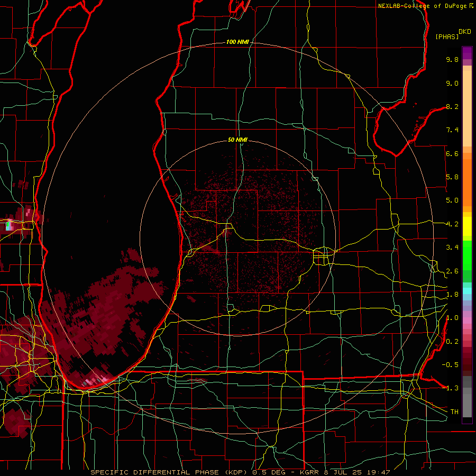Click the 3.4 scale value

[452, 248]
